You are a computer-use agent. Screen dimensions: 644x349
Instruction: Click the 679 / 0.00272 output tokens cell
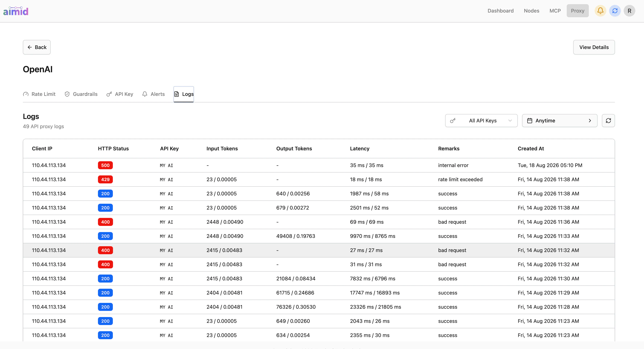click(x=292, y=208)
